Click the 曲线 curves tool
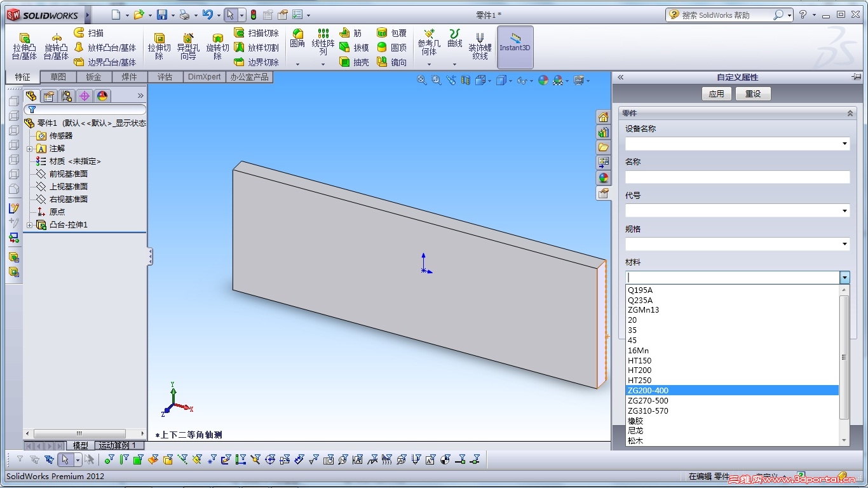The width and height of the screenshot is (868, 488). (454, 39)
